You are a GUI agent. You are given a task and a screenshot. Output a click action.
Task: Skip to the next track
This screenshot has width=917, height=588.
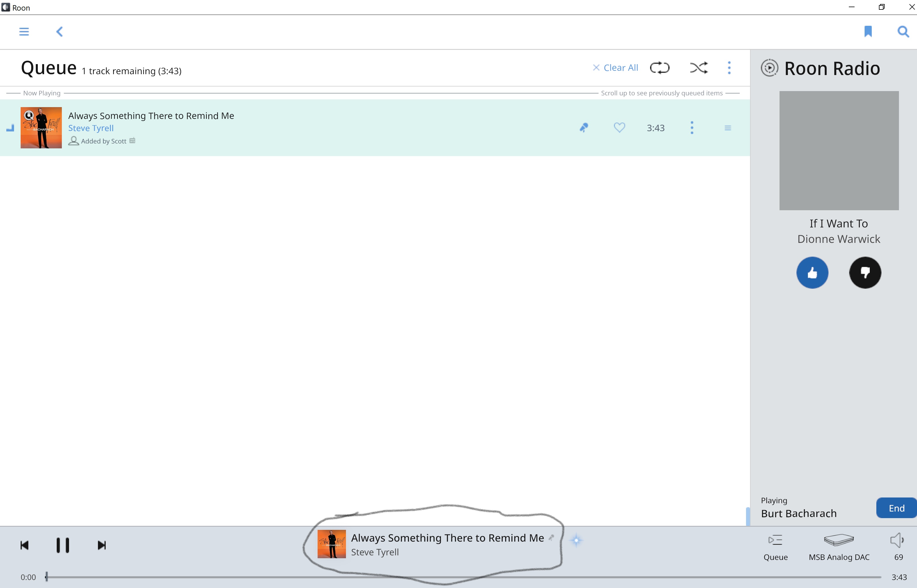102,545
